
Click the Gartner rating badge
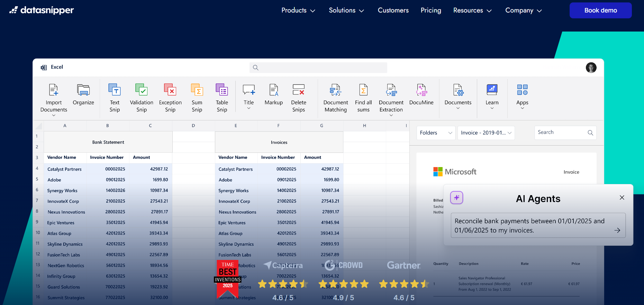click(404, 281)
